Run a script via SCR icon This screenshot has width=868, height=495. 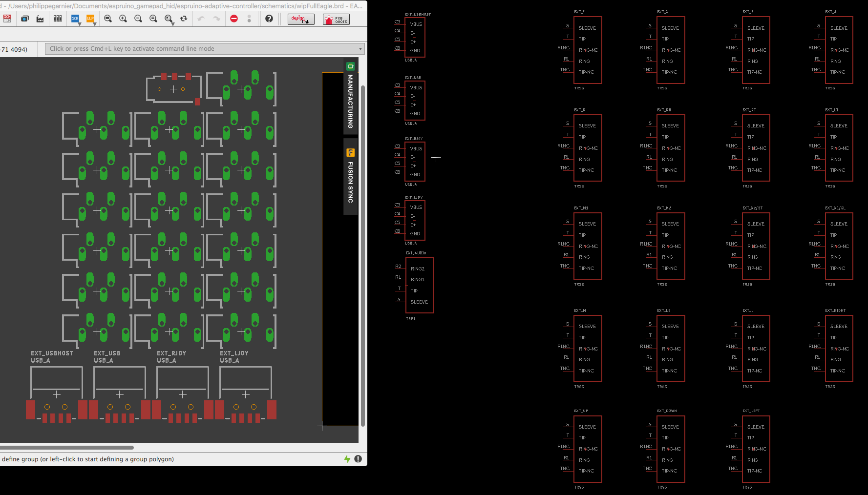[75, 19]
